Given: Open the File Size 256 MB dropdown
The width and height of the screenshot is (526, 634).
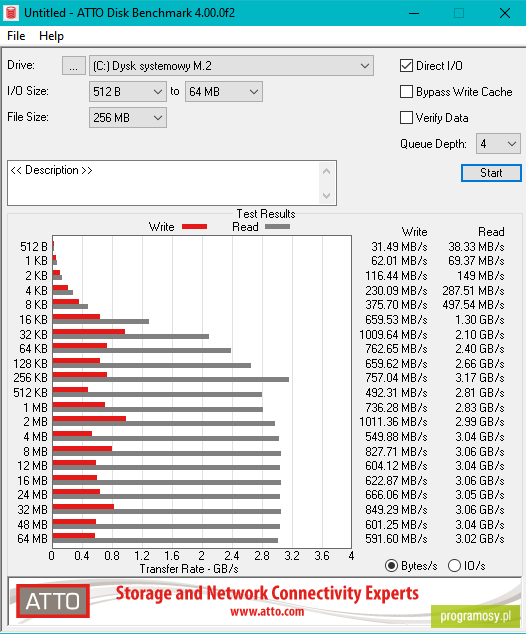Looking at the screenshot, I should click(128, 118).
